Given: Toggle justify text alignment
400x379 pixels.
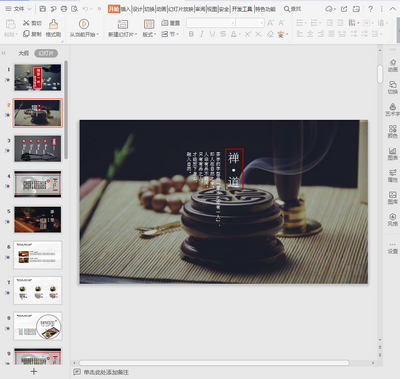Looking at the screenshot, I should click(x=331, y=34).
